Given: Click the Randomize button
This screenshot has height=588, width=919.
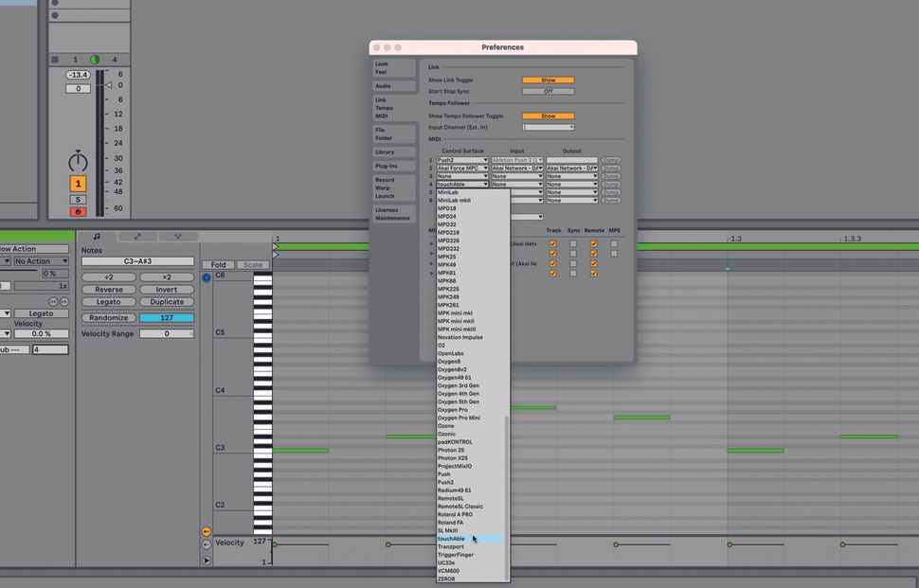Looking at the screenshot, I should pos(108,317).
